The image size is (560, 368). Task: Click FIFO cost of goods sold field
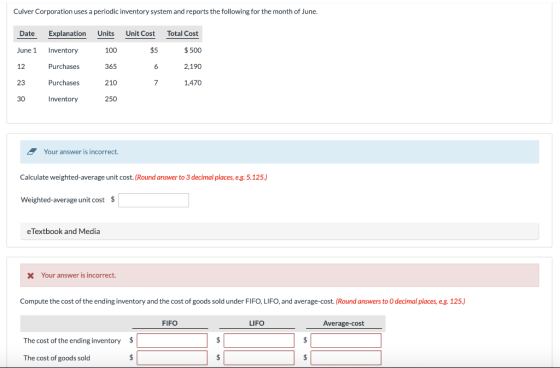(172, 358)
